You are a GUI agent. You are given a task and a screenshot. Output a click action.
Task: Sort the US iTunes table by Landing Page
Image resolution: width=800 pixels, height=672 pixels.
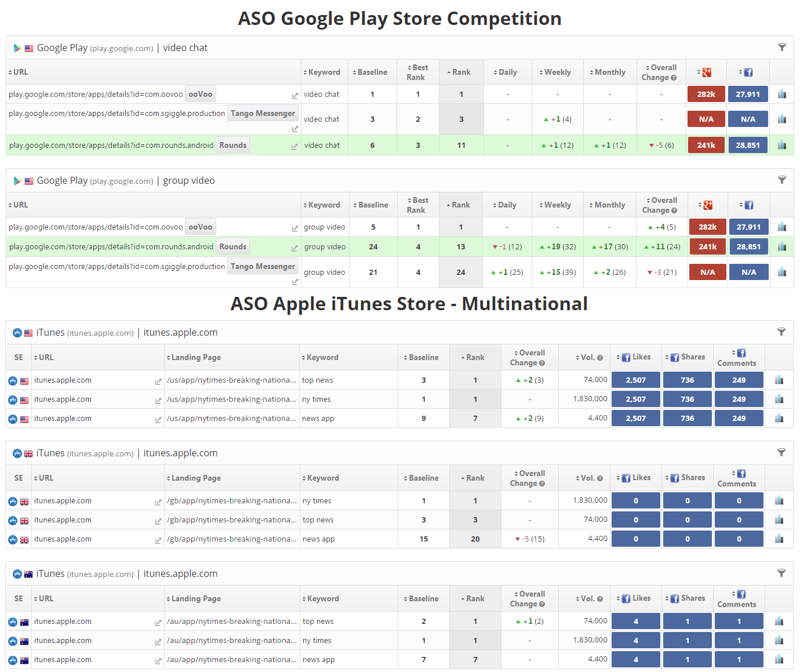(x=194, y=358)
